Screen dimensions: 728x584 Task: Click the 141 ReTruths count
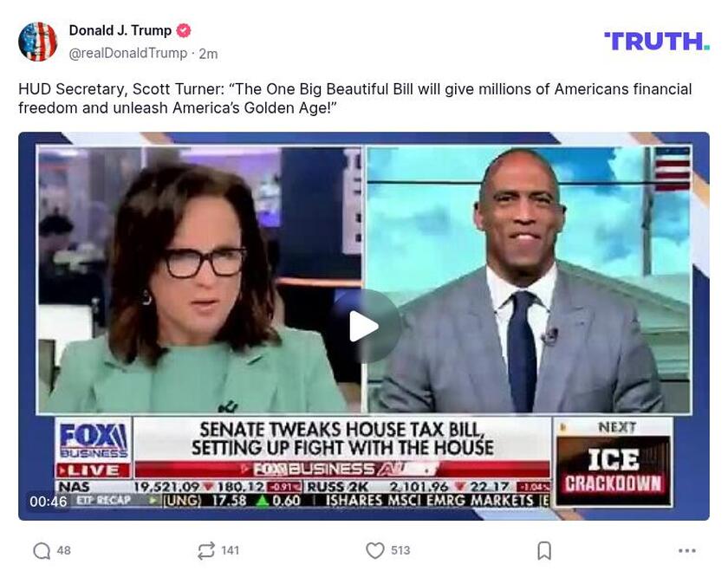point(230,550)
